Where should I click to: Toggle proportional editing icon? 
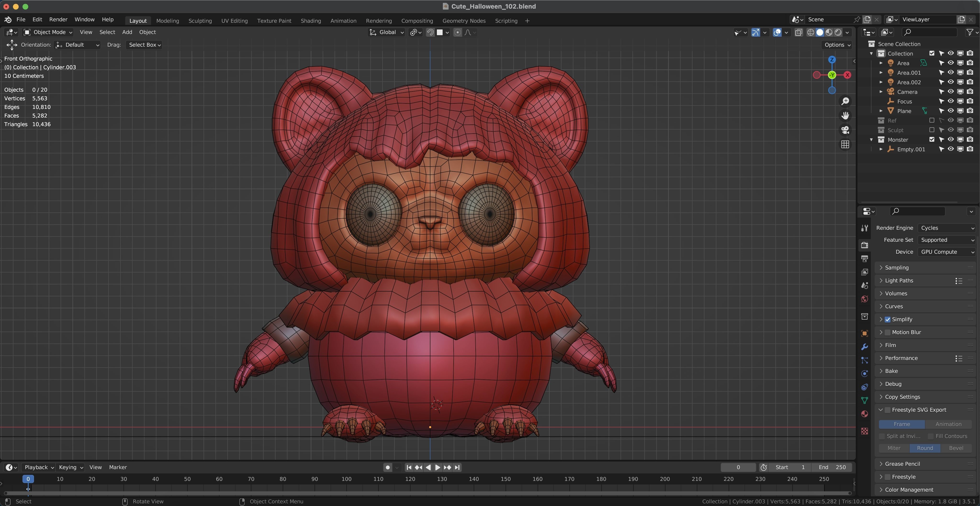[x=458, y=32]
